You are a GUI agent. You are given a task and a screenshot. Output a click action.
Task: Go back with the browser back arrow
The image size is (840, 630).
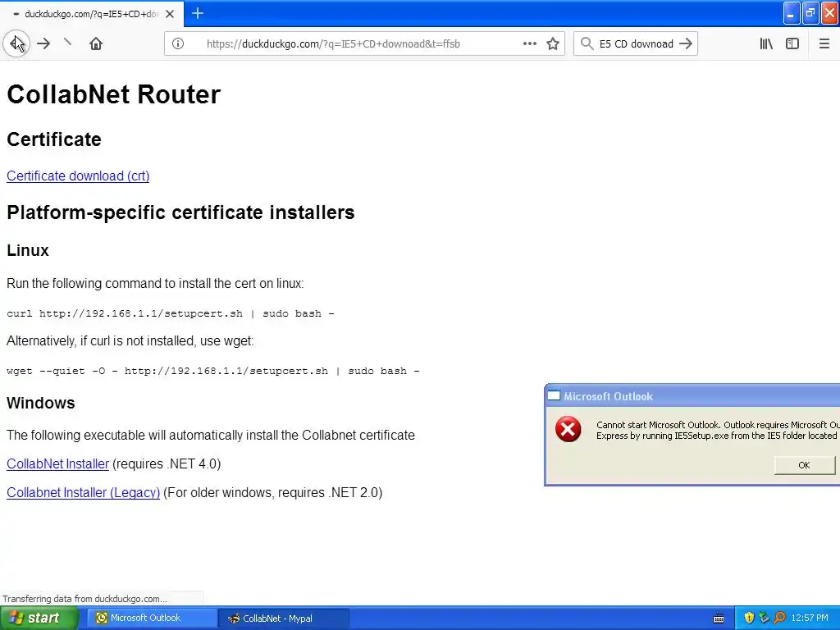(16, 43)
